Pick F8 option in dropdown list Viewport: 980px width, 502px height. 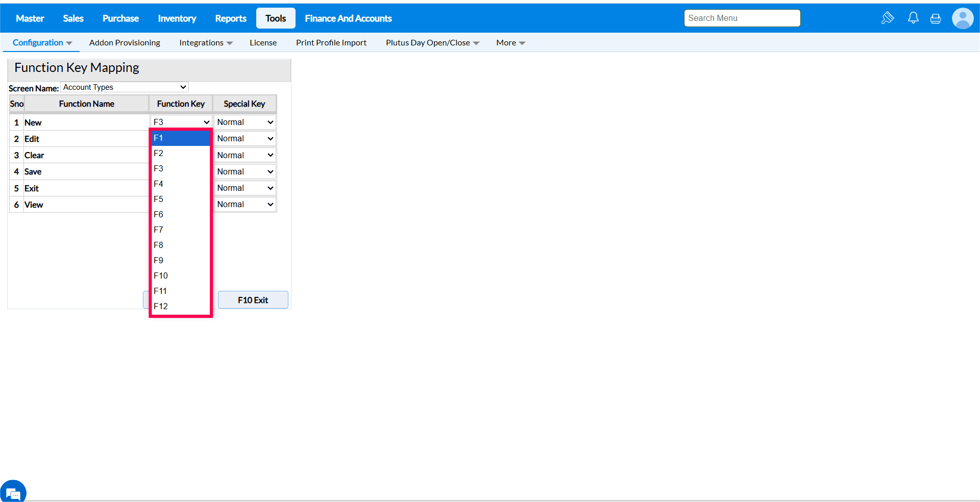point(181,245)
